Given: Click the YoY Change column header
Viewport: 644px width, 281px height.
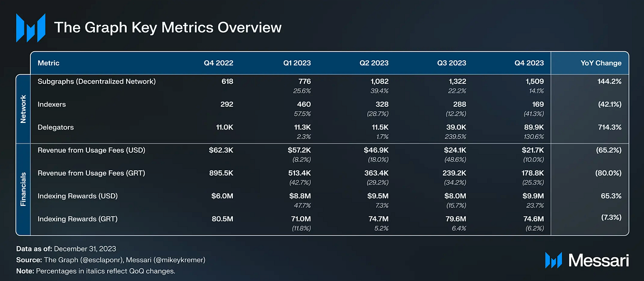Looking at the screenshot, I should (601, 63).
